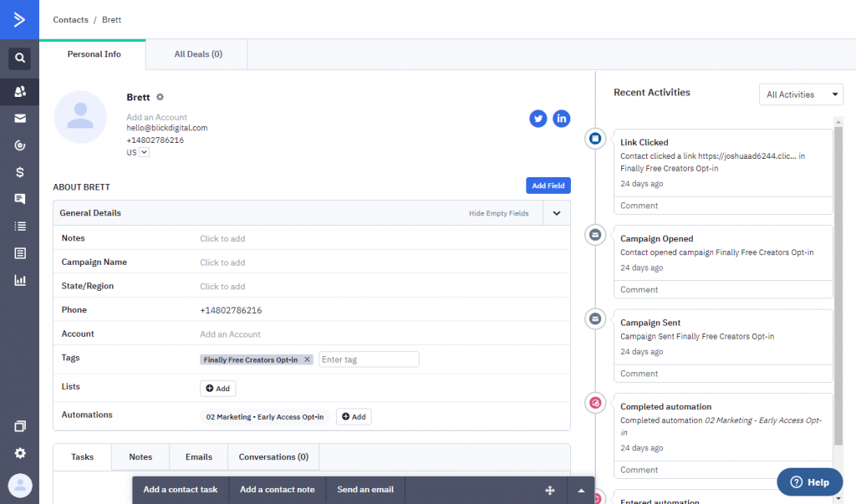Click the Link Clicked timeline icon
This screenshot has width=856, height=504.
[x=595, y=139]
